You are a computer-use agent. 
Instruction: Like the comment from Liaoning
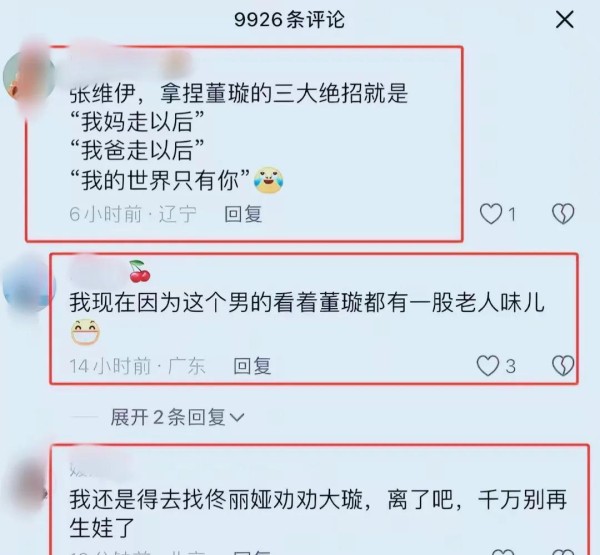pos(491,213)
